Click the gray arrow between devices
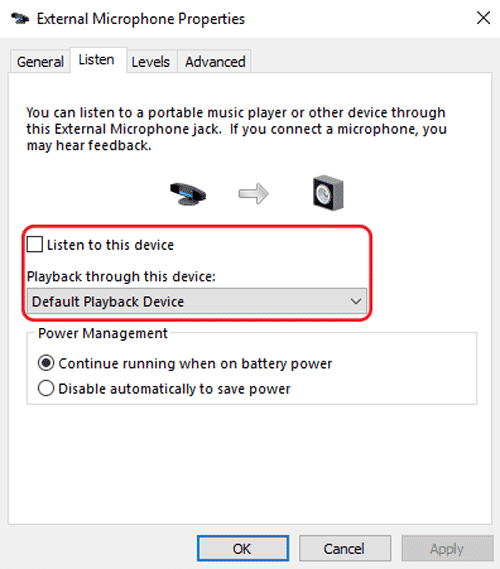The width and height of the screenshot is (500, 569). tap(254, 193)
